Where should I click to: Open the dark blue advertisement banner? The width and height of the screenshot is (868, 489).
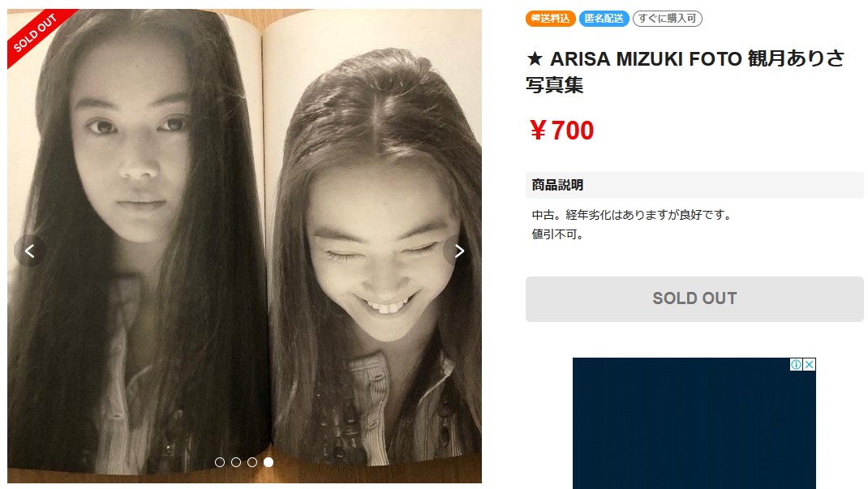pos(694,423)
